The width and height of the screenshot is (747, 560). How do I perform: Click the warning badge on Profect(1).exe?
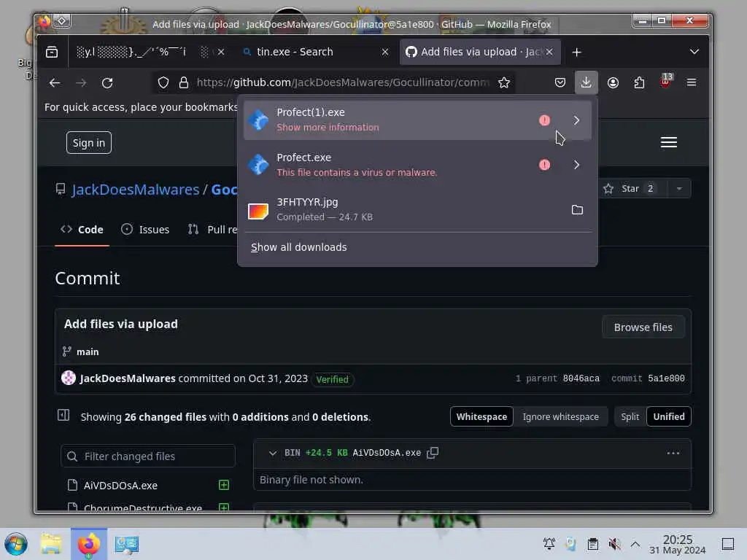pyautogui.click(x=544, y=120)
